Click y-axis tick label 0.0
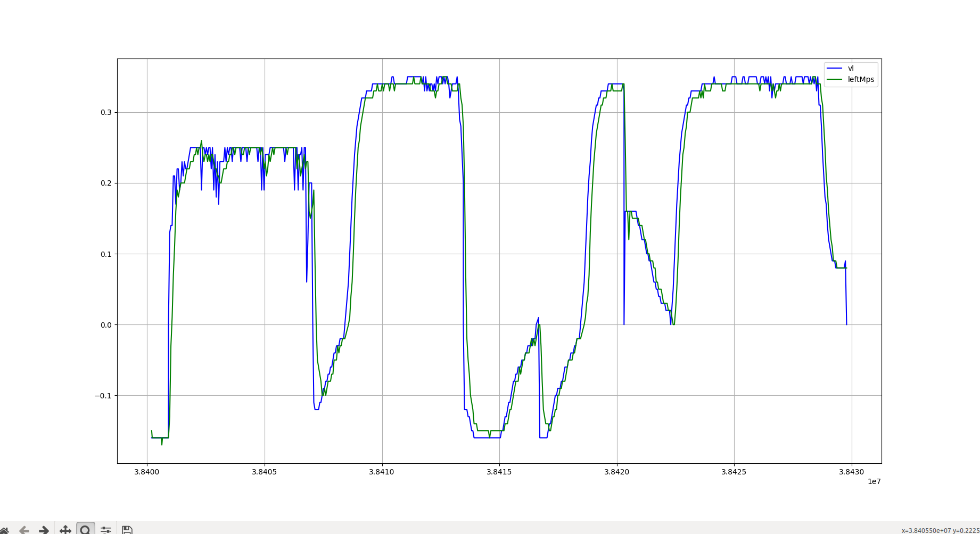Screen dimensions: 980x534 tap(106, 324)
